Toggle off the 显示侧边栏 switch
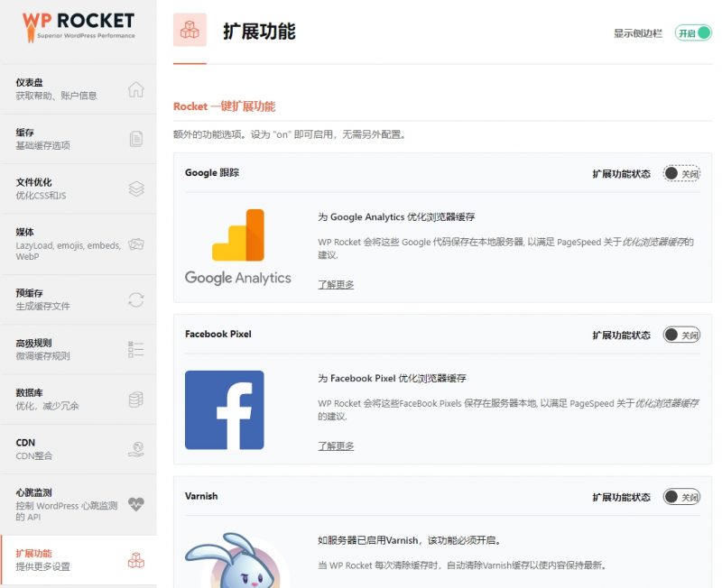Screen dimensions: 722x588 point(693,30)
